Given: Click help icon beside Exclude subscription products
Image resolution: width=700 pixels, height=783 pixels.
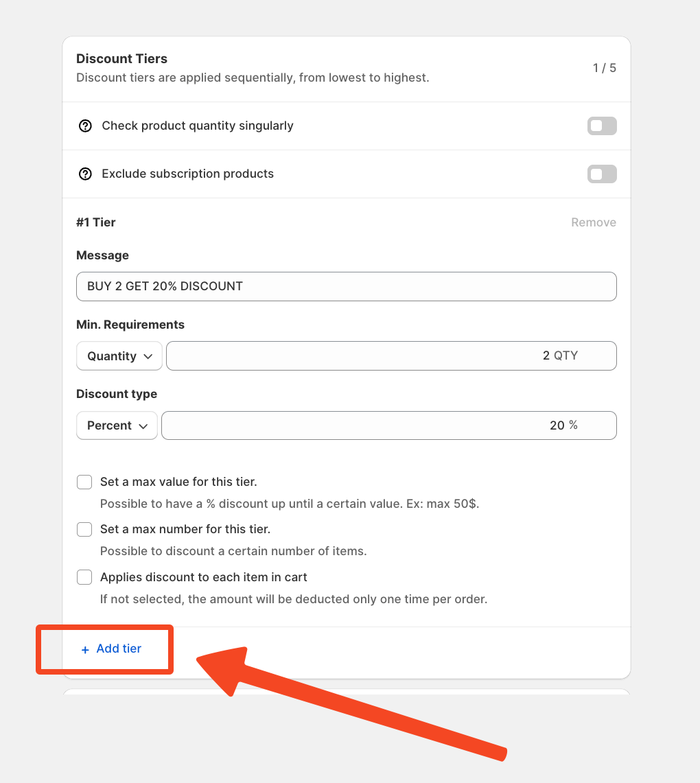Looking at the screenshot, I should pyautogui.click(x=85, y=174).
